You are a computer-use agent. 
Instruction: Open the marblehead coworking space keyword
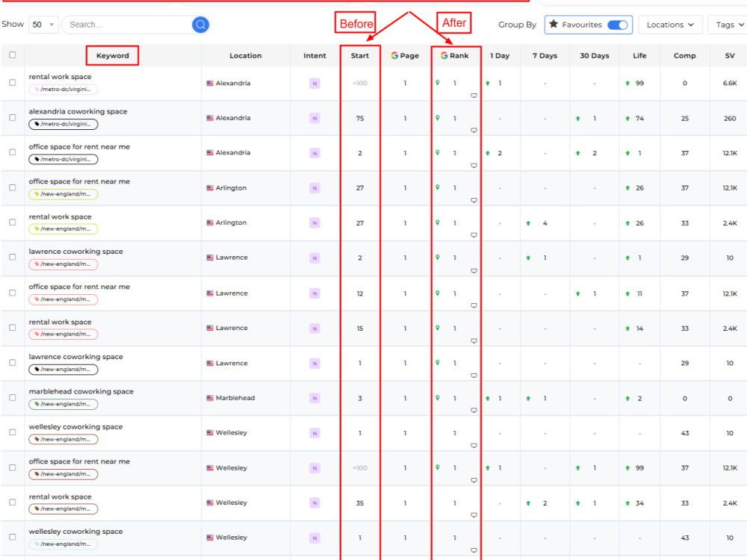(81, 391)
